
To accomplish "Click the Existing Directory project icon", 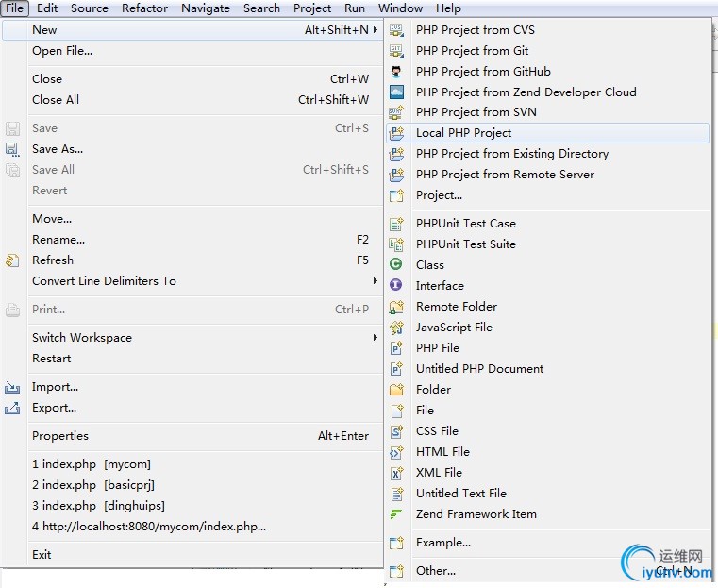I will [x=396, y=154].
